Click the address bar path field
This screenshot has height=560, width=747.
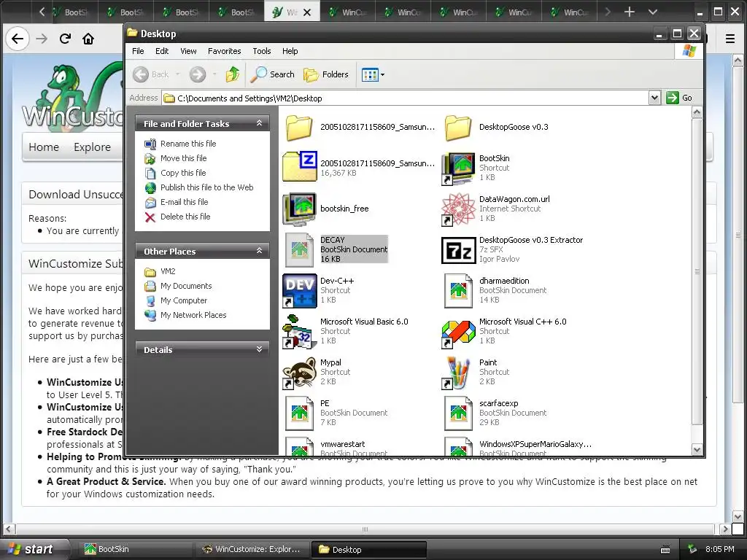(x=405, y=98)
